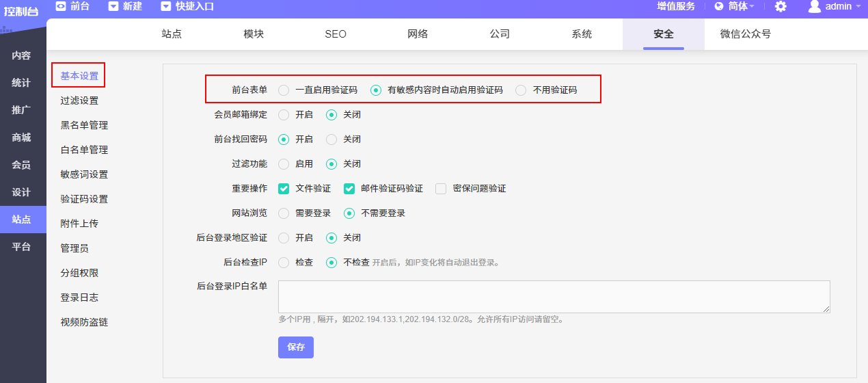Select 一直启用验证码 radio option
Screen dimensions: 868x383
coord(284,90)
